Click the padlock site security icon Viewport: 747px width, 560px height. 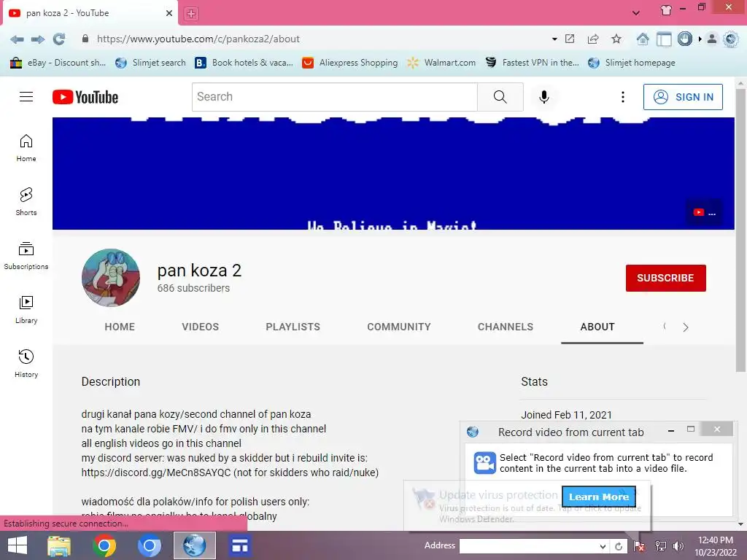click(x=85, y=39)
